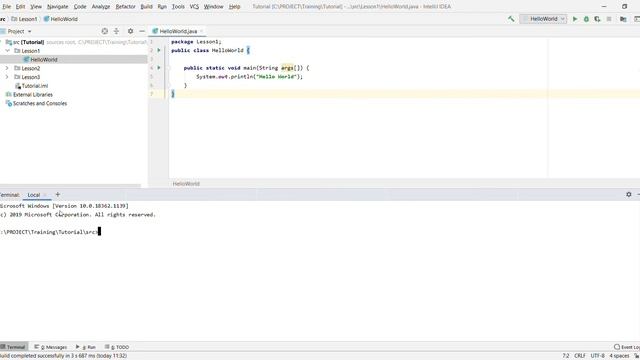Open the TODO tool window button
Screen dimensions: 640x360
(117, 347)
